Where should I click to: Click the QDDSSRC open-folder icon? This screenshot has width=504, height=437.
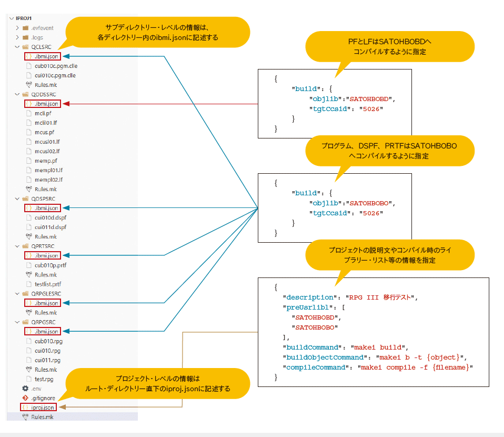25,94
